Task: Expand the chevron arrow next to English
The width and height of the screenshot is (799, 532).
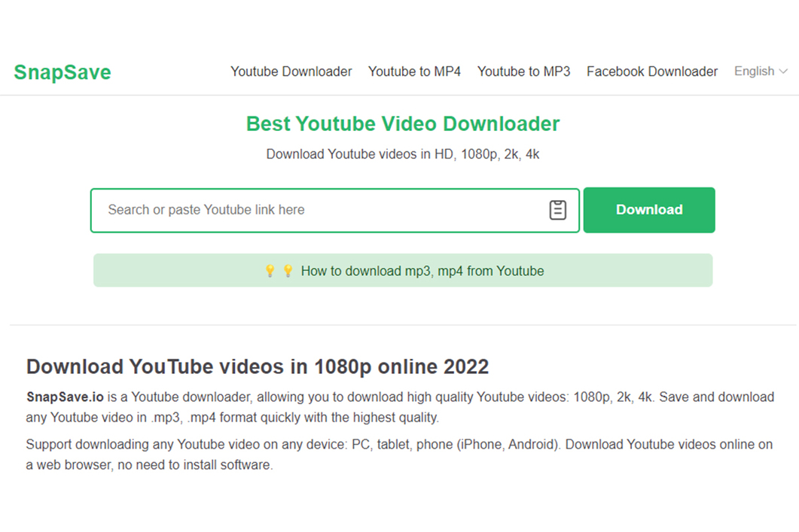Action: (783, 71)
